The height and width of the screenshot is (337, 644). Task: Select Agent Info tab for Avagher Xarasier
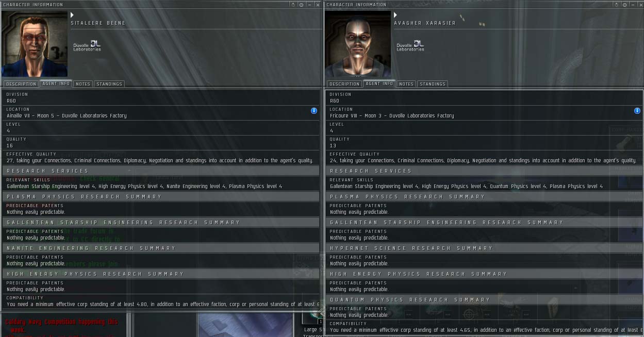point(379,83)
